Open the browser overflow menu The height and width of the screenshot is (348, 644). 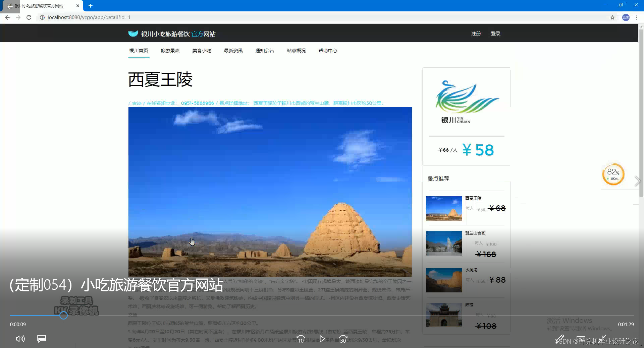click(x=637, y=17)
